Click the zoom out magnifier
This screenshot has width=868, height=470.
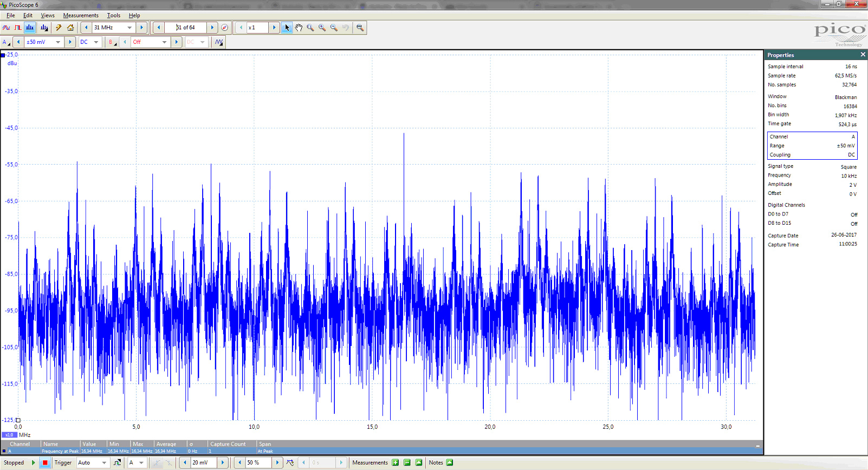(334, 28)
